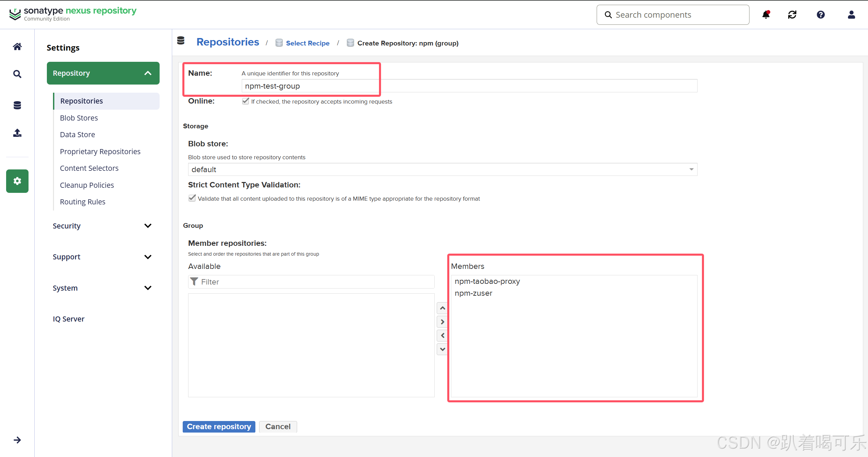The width and height of the screenshot is (868, 457).
Task: Click the icon beside Select Recipe breadcrumb
Action: click(x=279, y=43)
